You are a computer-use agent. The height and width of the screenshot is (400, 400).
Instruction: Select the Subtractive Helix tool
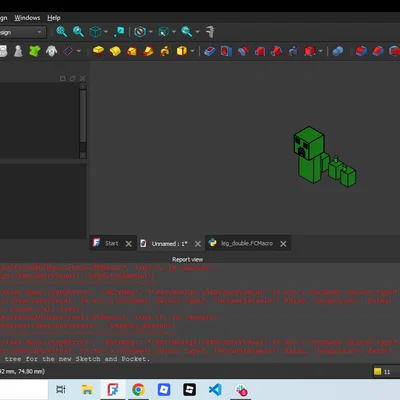pyautogui.click(x=293, y=51)
